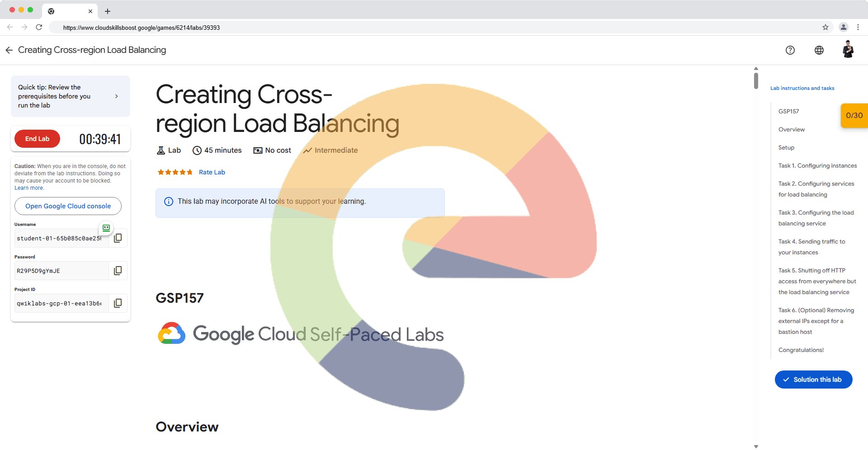The image size is (868, 450).
Task: Jump to Task 1 Configuring instances
Action: tap(817, 166)
